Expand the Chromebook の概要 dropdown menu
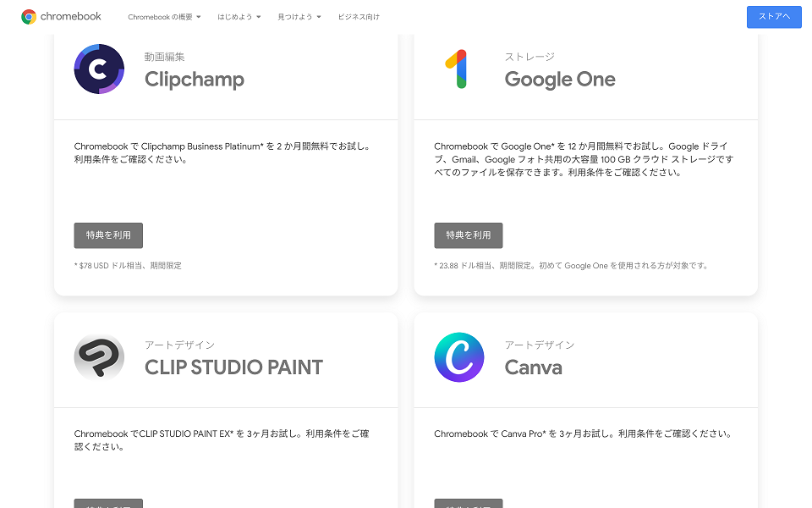The height and width of the screenshot is (508, 812). 164,17
